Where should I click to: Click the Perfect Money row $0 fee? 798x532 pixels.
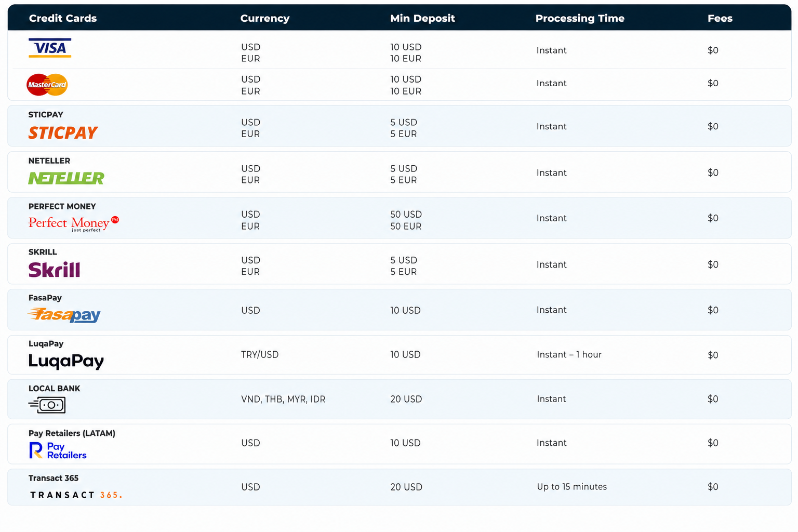[x=713, y=218]
